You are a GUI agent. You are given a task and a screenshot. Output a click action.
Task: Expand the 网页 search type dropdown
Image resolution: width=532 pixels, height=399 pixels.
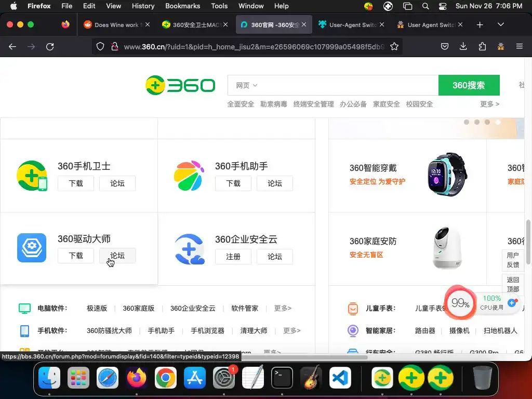click(x=247, y=85)
